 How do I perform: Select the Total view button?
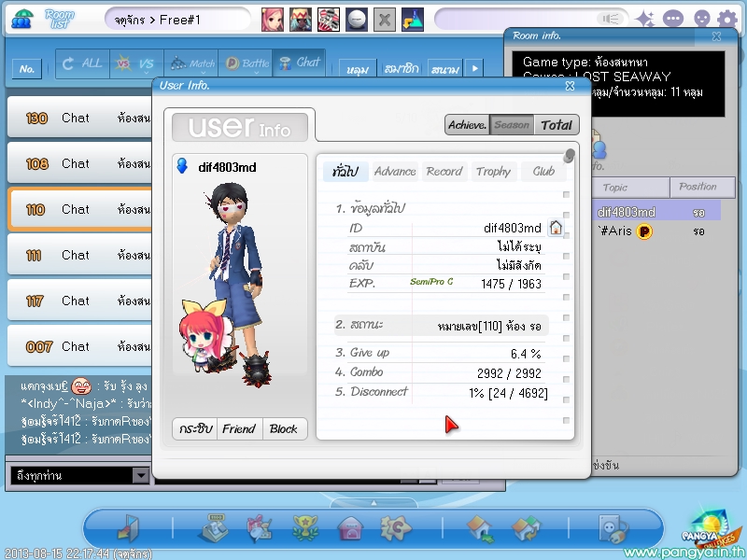pyautogui.click(x=557, y=125)
